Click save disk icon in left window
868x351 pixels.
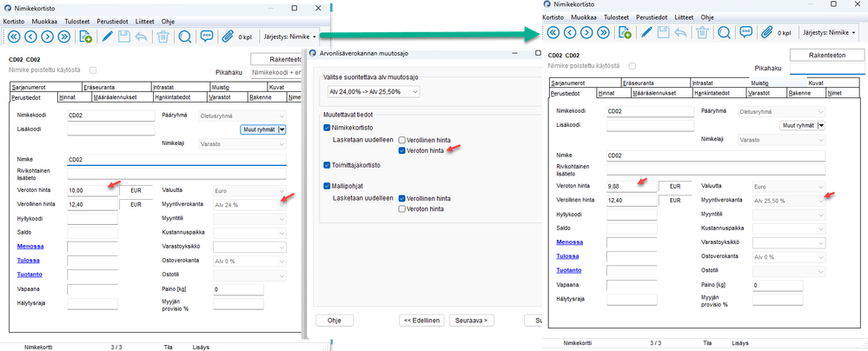click(124, 37)
